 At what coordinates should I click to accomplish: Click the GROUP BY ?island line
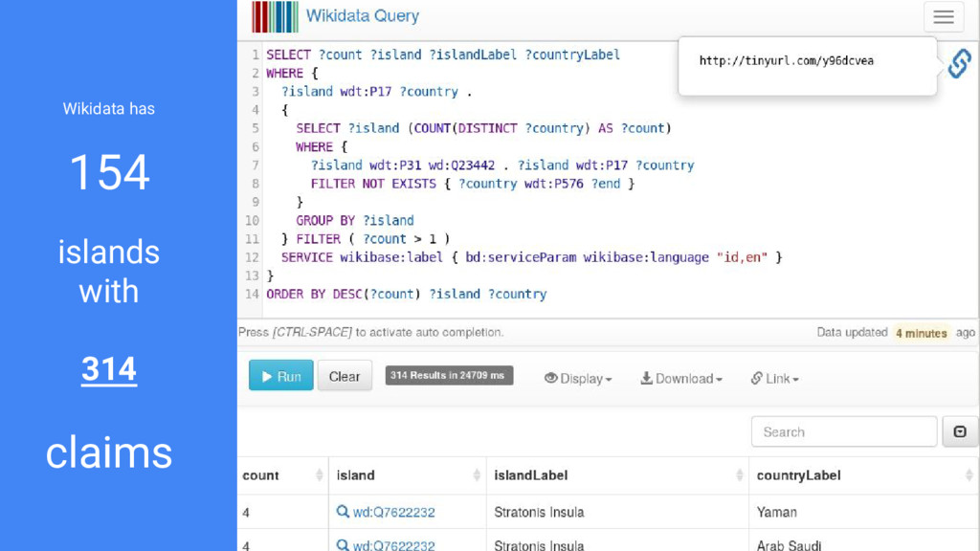click(x=354, y=221)
